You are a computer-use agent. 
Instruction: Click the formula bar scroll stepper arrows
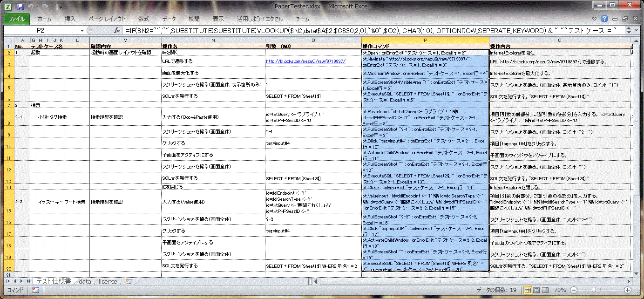628,30
